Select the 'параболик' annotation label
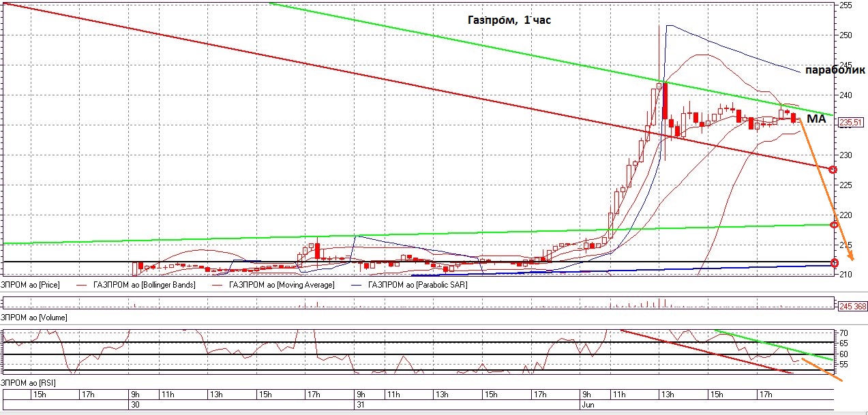The width and height of the screenshot is (868, 415). pos(836,70)
